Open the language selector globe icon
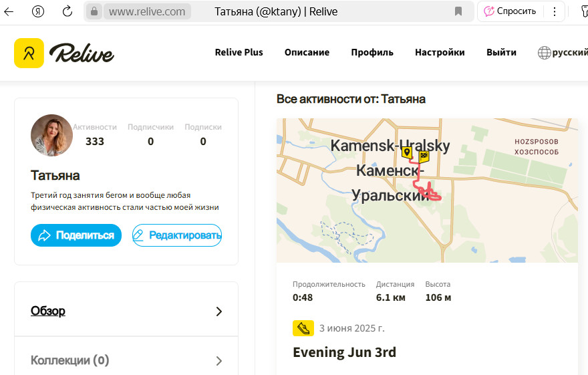Screen dimensions: 588x375 [544, 53]
